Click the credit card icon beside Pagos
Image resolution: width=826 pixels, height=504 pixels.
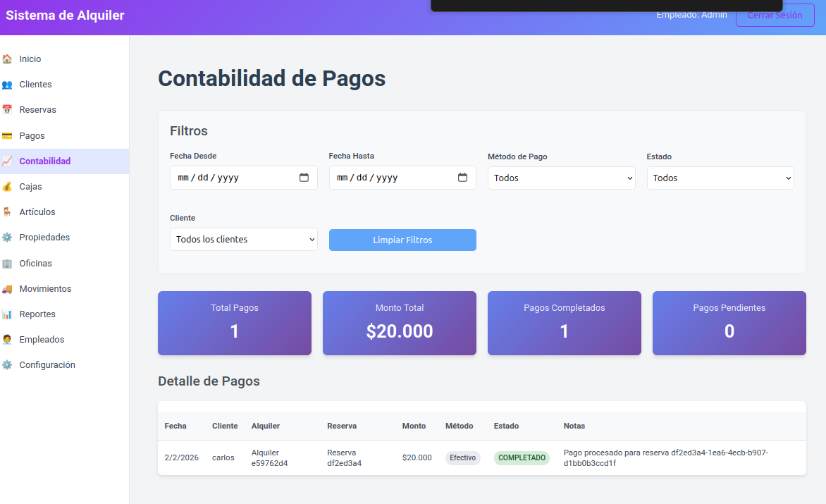click(x=7, y=136)
